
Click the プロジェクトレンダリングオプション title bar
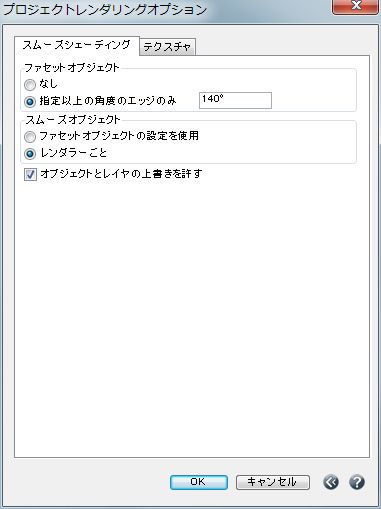point(167,9)
